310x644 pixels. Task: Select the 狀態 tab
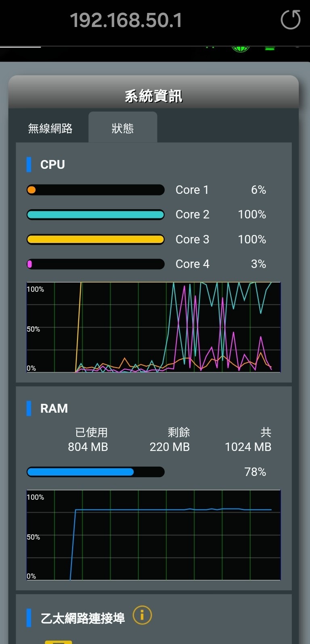(123, 128)
